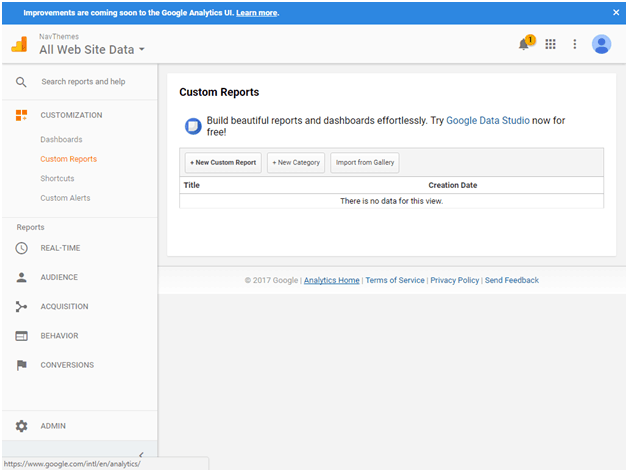Click the Send Feedback link
628x472 pixels.
[512, 280]
